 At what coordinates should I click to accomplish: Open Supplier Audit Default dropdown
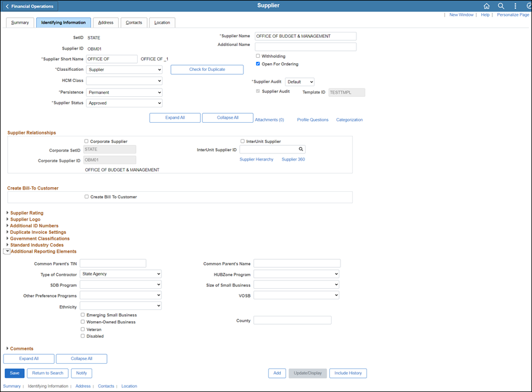point(300,81)
